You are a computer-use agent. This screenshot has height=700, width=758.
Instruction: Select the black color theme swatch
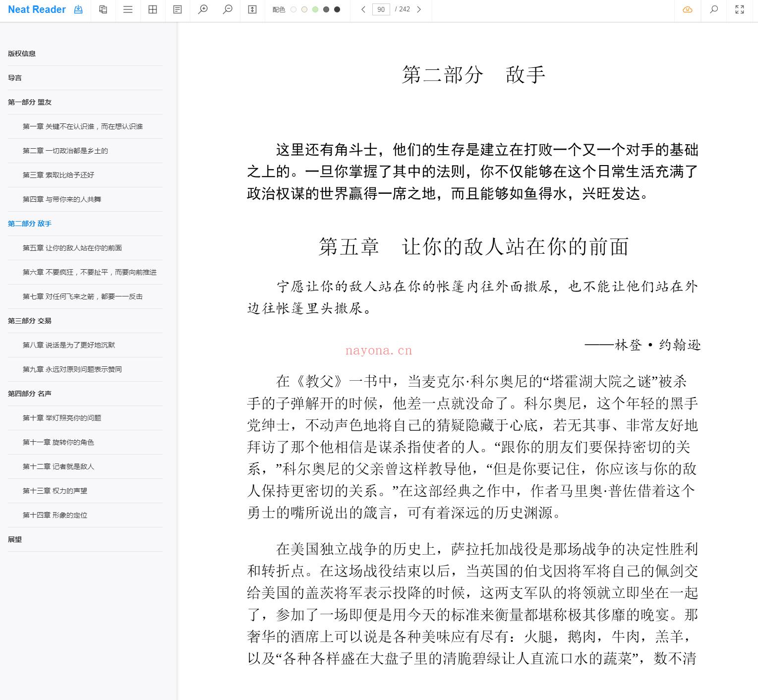337,9
